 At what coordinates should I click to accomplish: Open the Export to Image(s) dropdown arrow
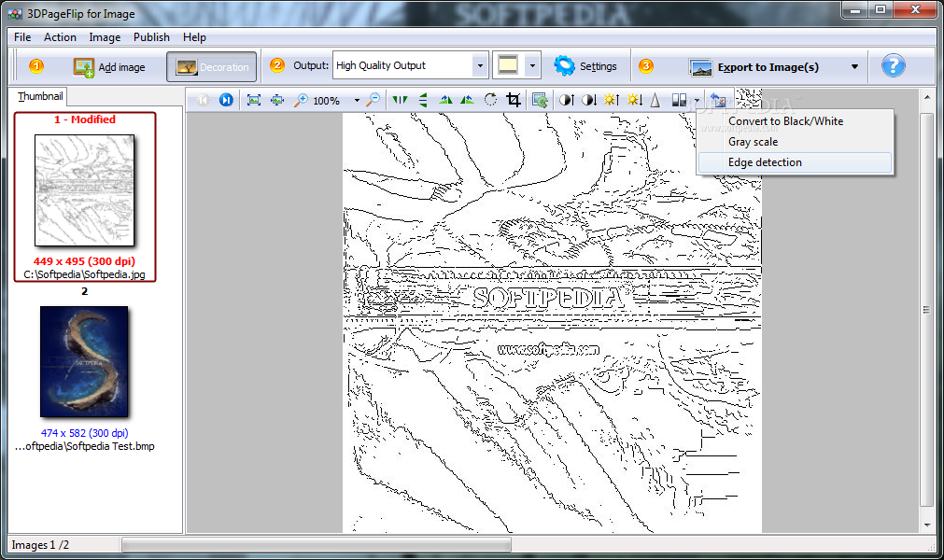(854, 67)
